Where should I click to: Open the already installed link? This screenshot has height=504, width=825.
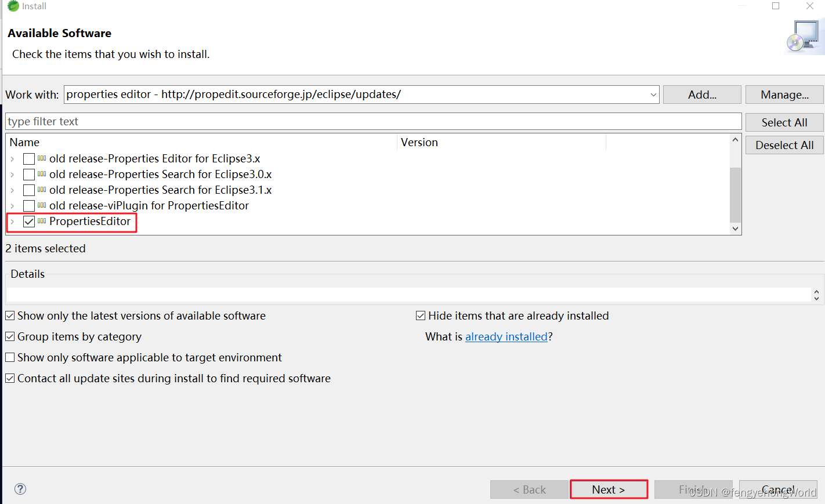point(506,336)
